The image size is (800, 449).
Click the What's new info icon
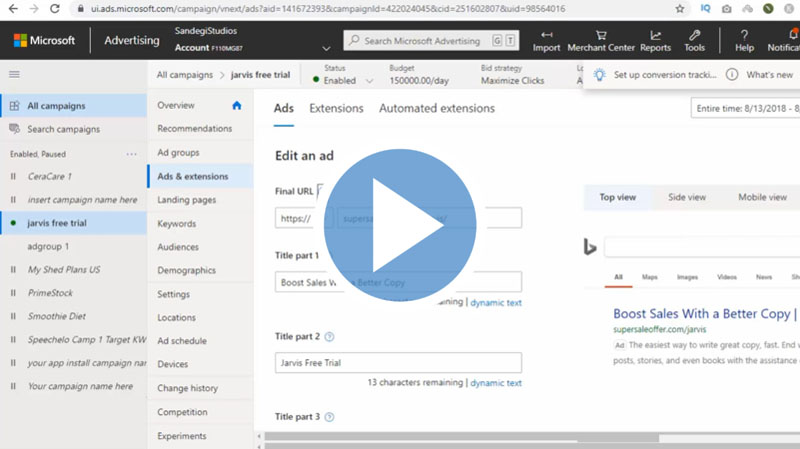(732, 74)
